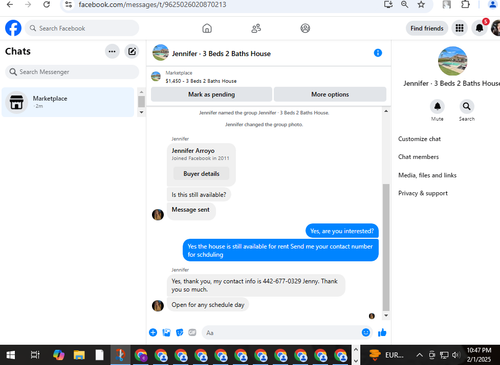This screenshot has height=365, width=500.
Task: Open the Marketplace listing $1,450 link
Action: coord(201,81)
